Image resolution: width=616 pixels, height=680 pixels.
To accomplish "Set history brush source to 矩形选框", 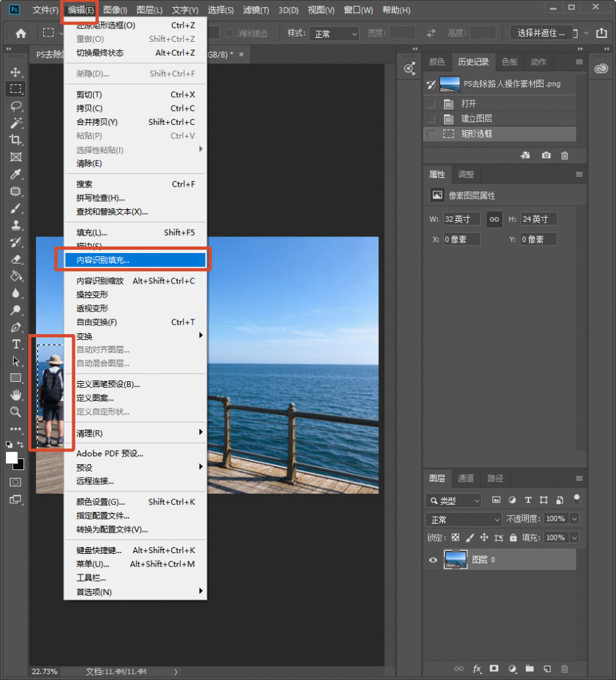I will 431,133.
